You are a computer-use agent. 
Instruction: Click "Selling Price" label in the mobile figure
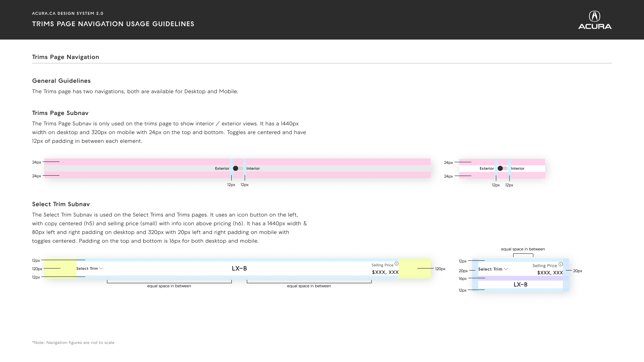click(x=545, y=266)
